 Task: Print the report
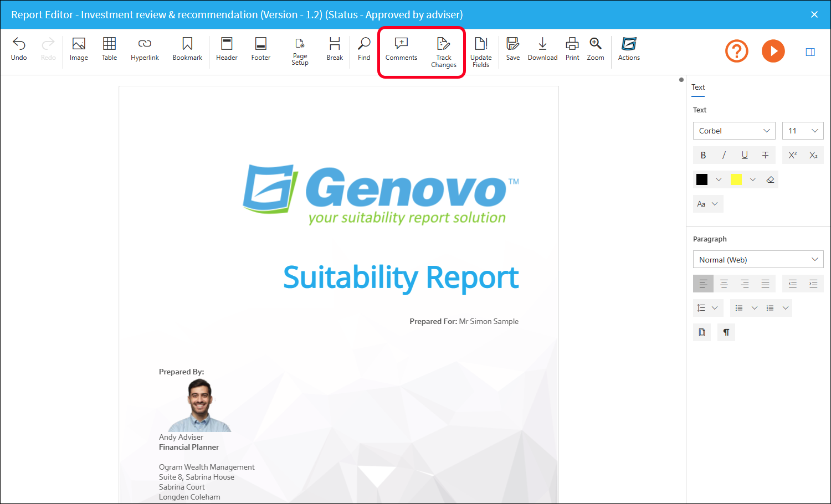point(572,49)
